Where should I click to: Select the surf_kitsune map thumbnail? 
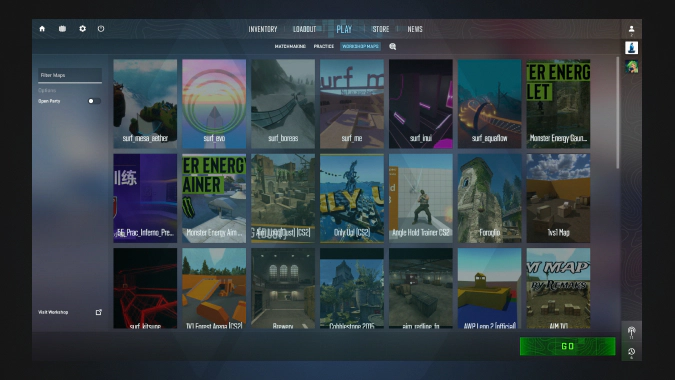coord(145,288)
